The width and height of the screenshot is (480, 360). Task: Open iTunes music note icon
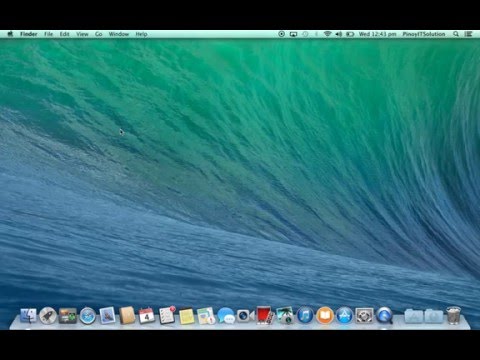[x=305, y=316]
